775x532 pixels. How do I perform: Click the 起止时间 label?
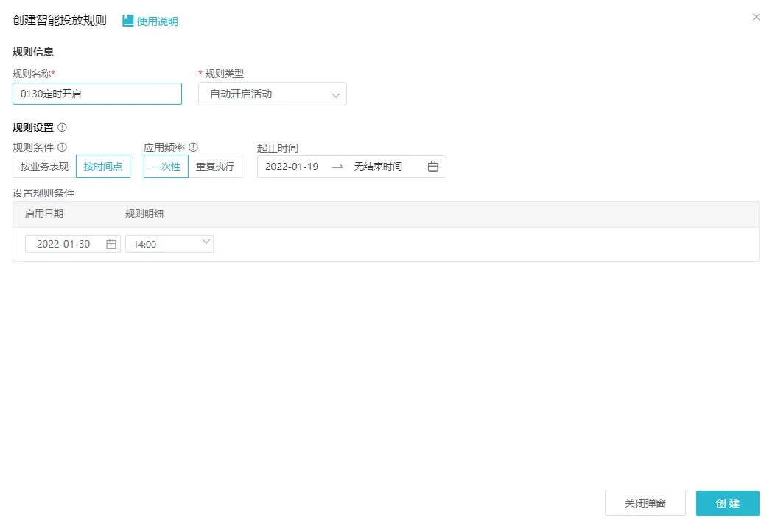[x=278, y=148]
